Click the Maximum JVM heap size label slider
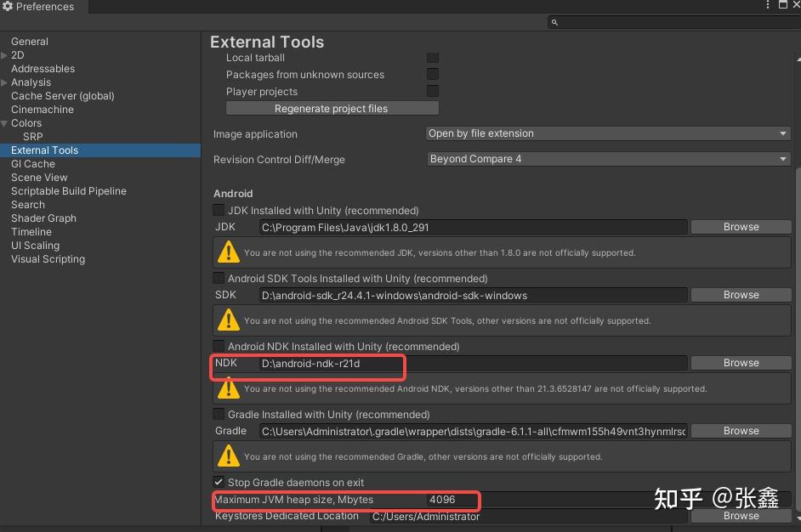 [293, 500]
